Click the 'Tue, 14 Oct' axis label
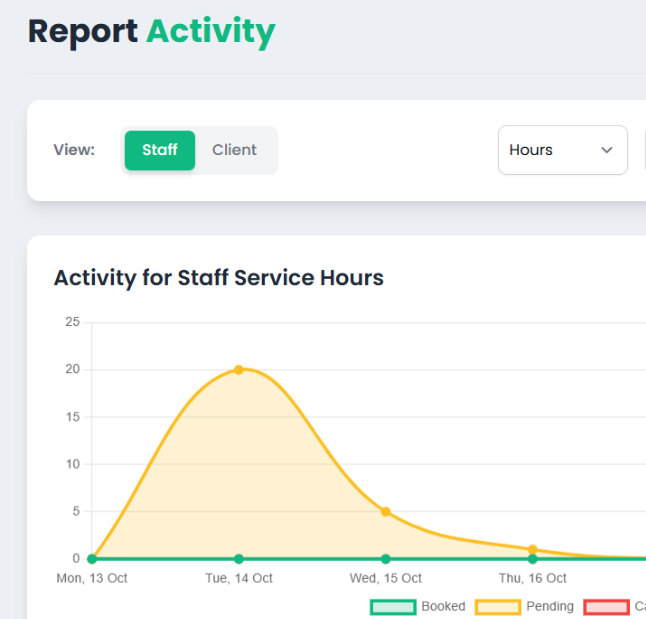646x619 pixels. [239, 579]
